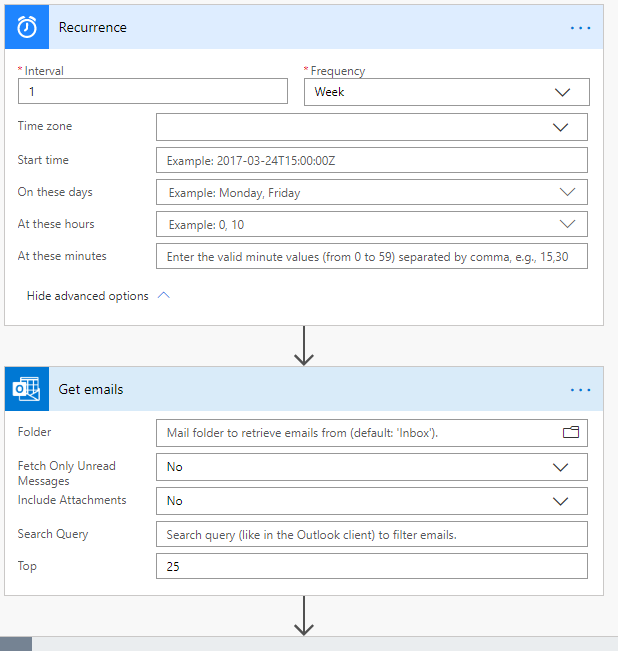The height and width of the screenshot is (651, 618).
Task: Click the Start time input field
Action: (371, 160)
